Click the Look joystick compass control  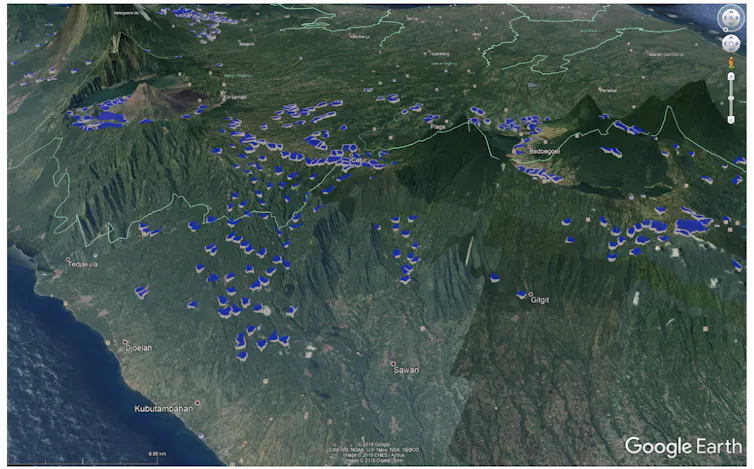730,17
